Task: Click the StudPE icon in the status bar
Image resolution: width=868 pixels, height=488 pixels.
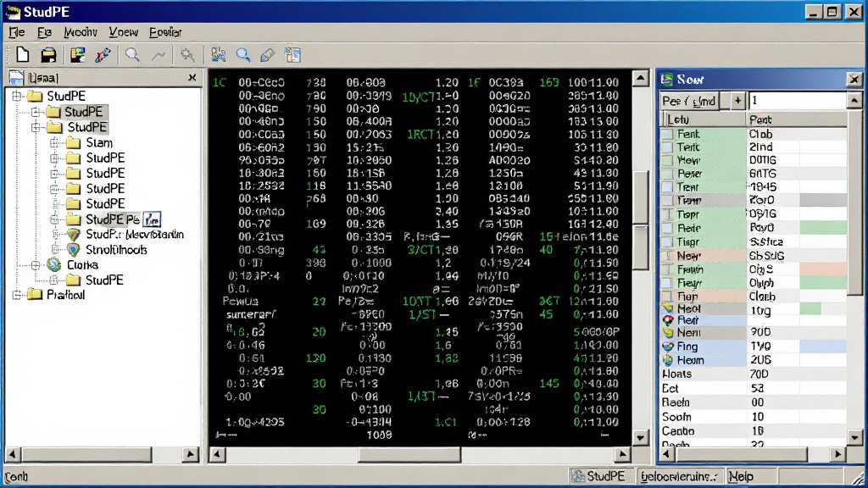Action: pyautogui.click(x=578, y=476)
